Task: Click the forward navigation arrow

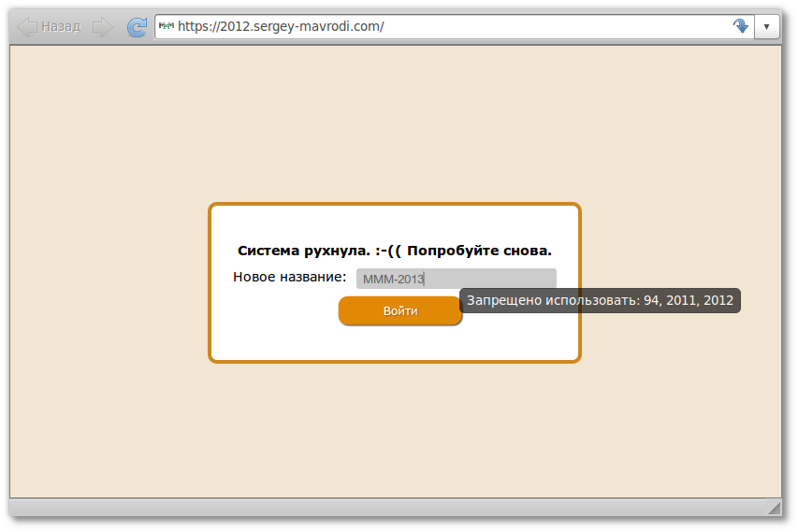Action: pyautogui.click(x=102, y=26)
